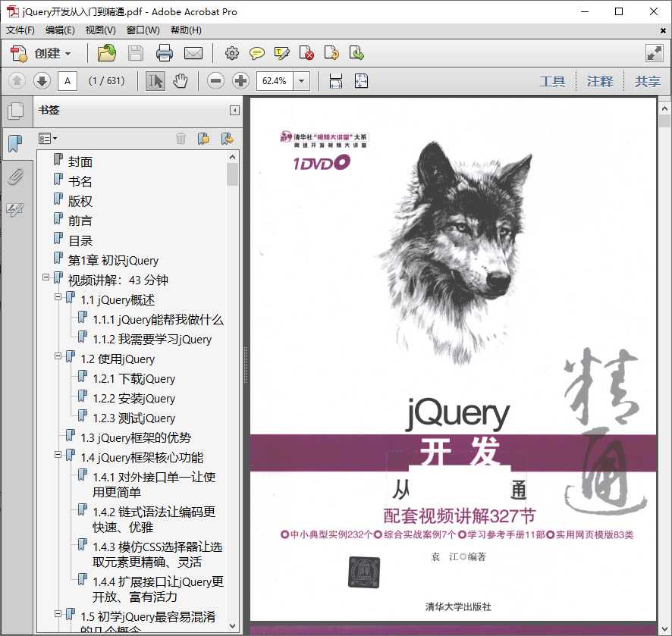This screenshot has width=672, height=636.
Task: Click the 注释 button
Action: (600, 81)
